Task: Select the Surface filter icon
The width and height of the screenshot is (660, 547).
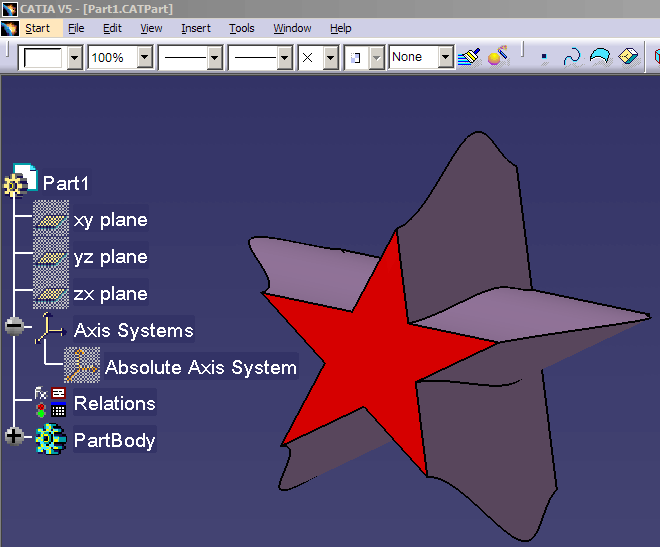Action: click(600, 57)
